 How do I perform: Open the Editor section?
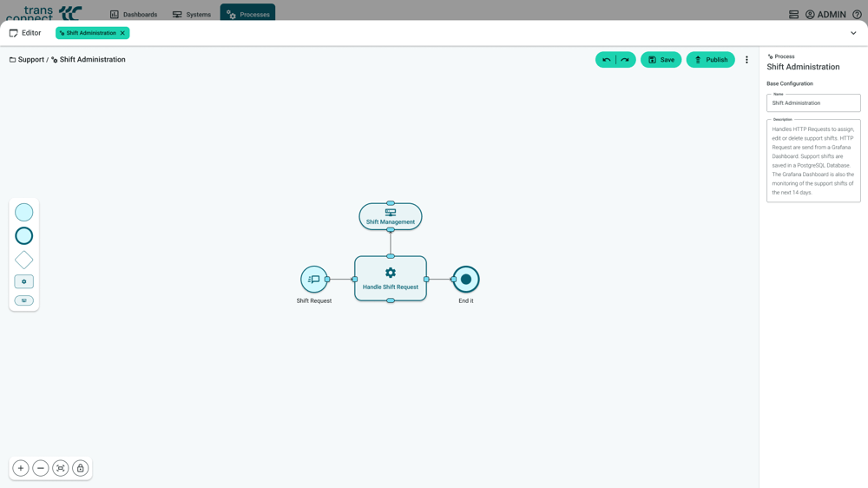tap(25, 33)
